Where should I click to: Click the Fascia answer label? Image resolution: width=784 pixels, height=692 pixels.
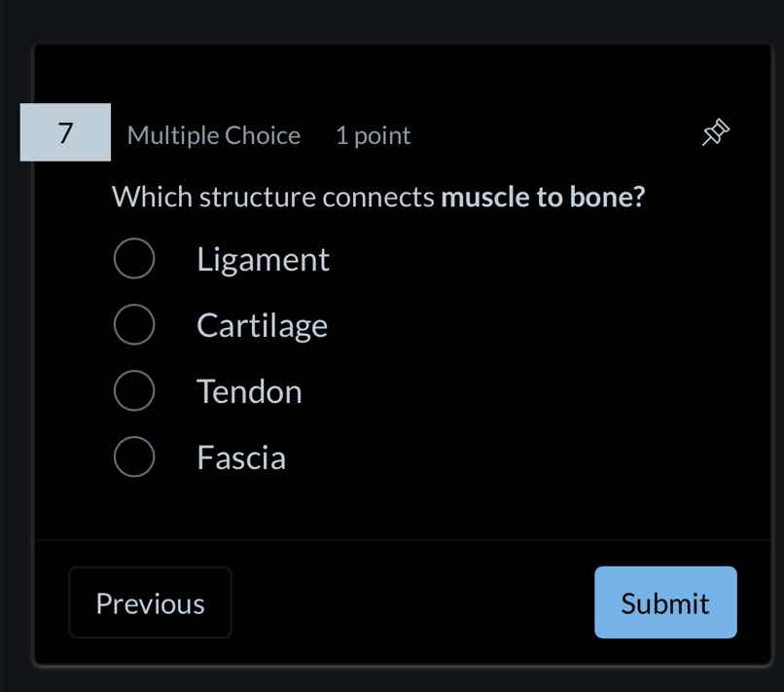point(240,456)
